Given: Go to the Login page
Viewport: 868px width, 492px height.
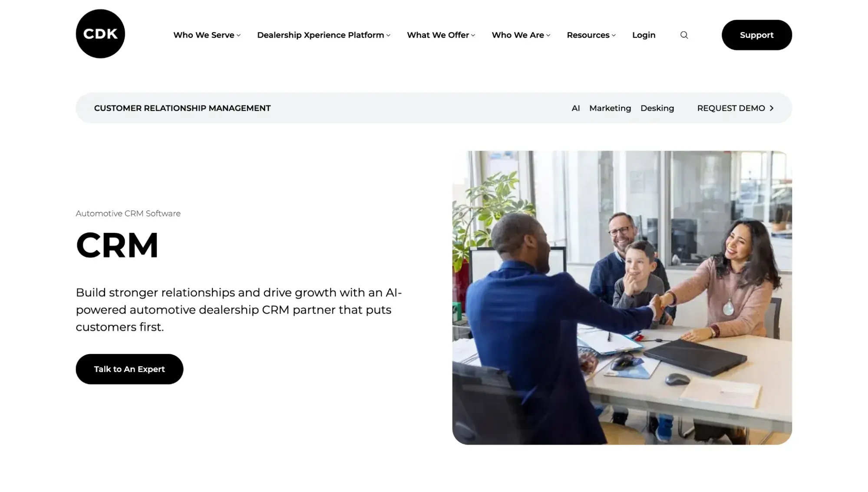Looking at the screenshot, I should tap(644, 35).
